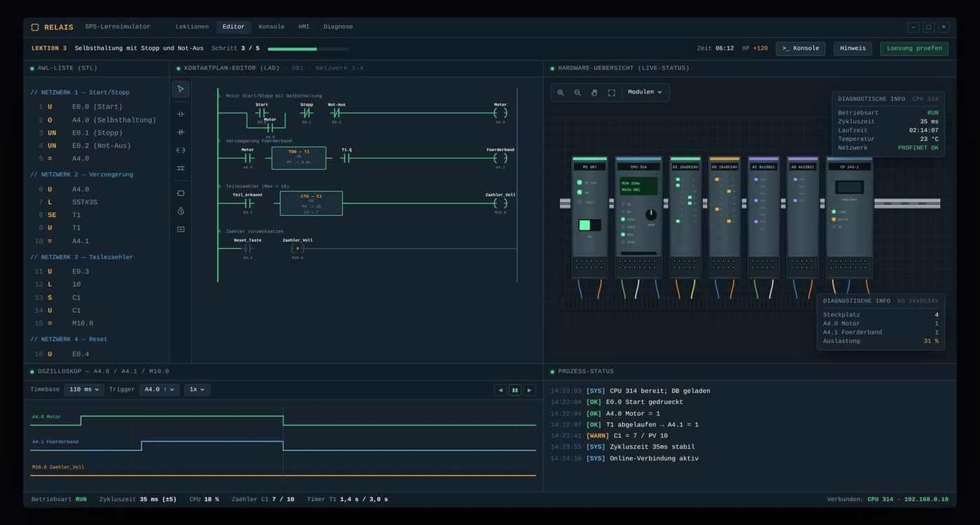
Task: Turn the CPU 314 mode knob
Action: 651,215
